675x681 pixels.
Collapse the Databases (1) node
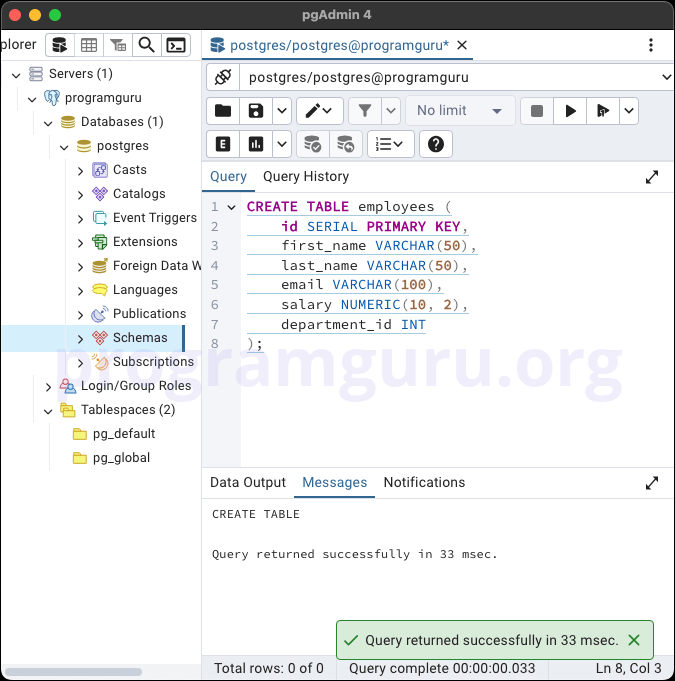(48, 123)
